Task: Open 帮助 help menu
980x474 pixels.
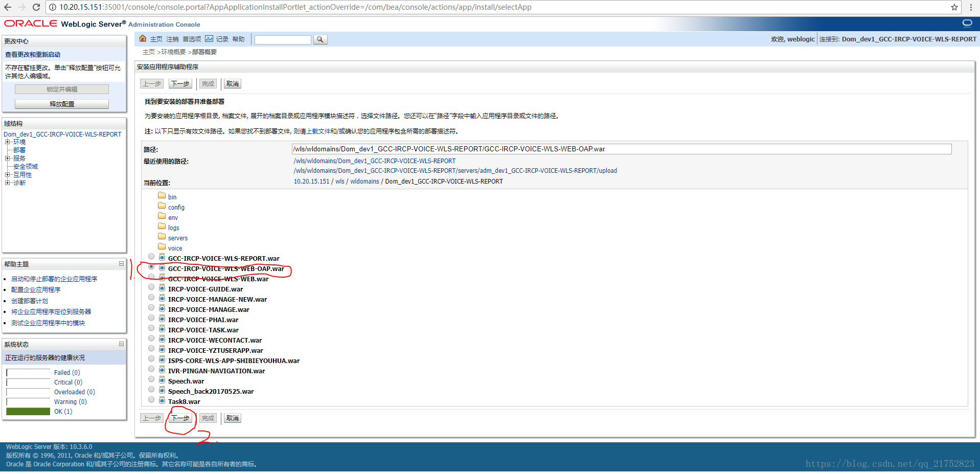Action: (x=238, y=39)
